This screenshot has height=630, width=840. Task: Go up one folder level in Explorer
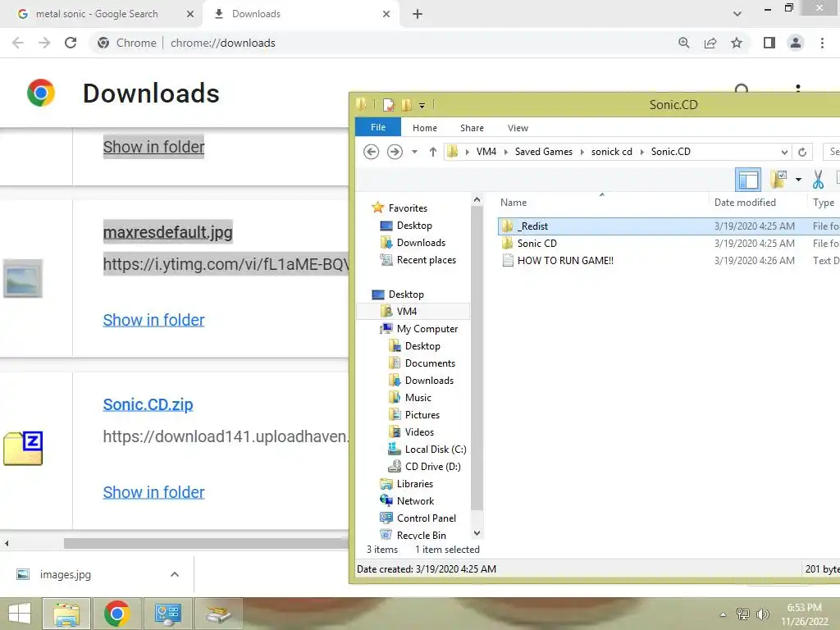click(x=433, y=152)
